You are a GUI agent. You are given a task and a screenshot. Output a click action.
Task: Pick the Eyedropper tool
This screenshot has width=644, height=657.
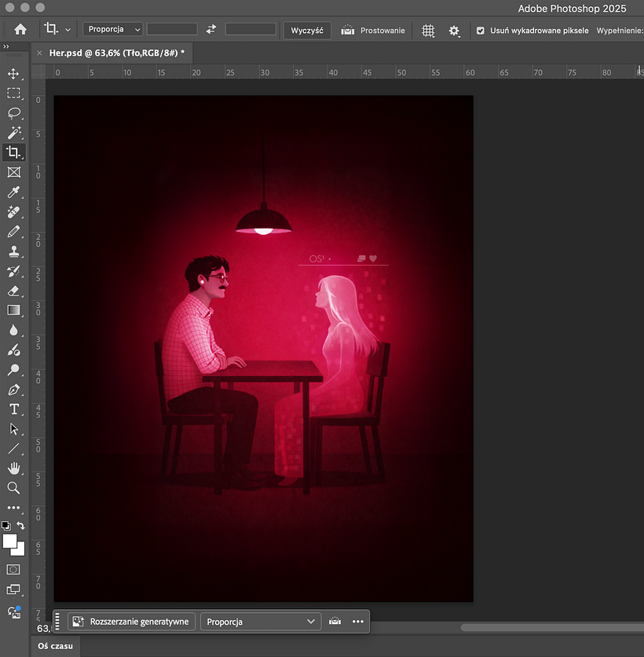tap(13, 193)
